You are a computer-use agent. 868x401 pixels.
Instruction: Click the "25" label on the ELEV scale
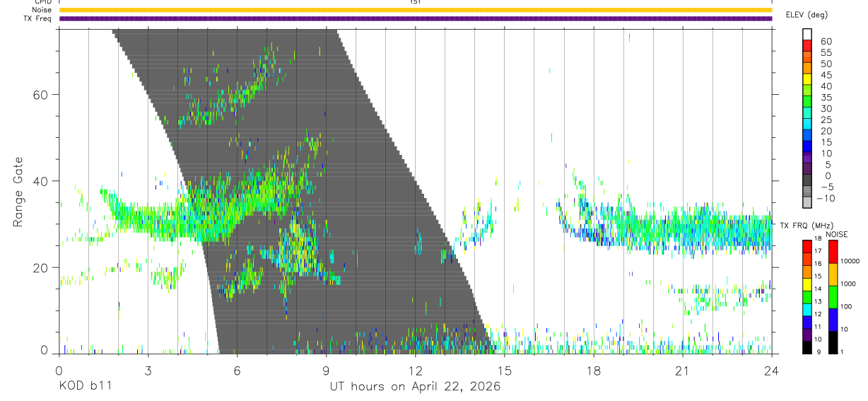click(x=826, y=120)
